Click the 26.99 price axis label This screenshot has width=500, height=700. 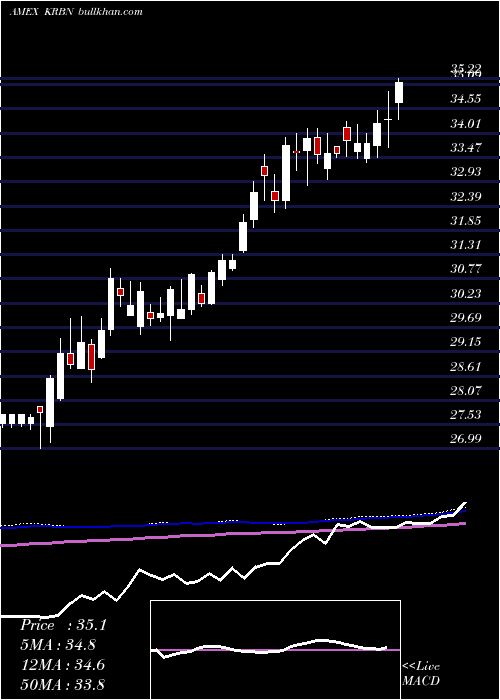coord(466,439)
